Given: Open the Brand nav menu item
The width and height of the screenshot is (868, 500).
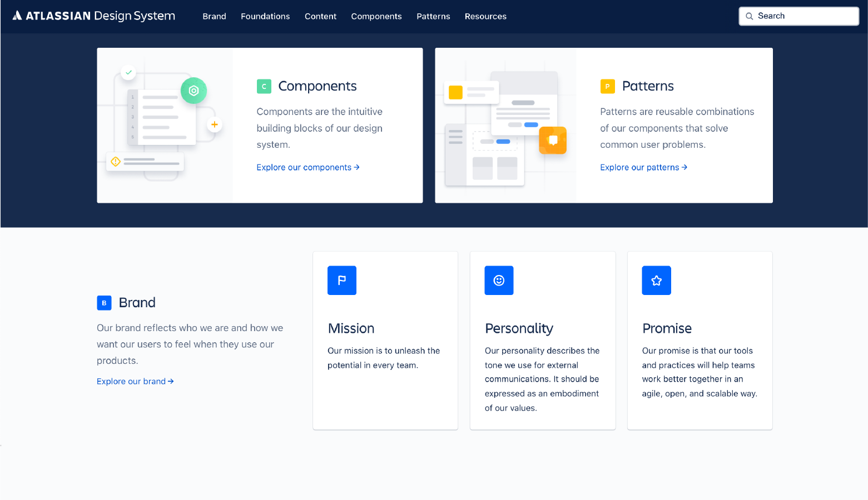Looking at the screenshot, I should coord(214,17).
